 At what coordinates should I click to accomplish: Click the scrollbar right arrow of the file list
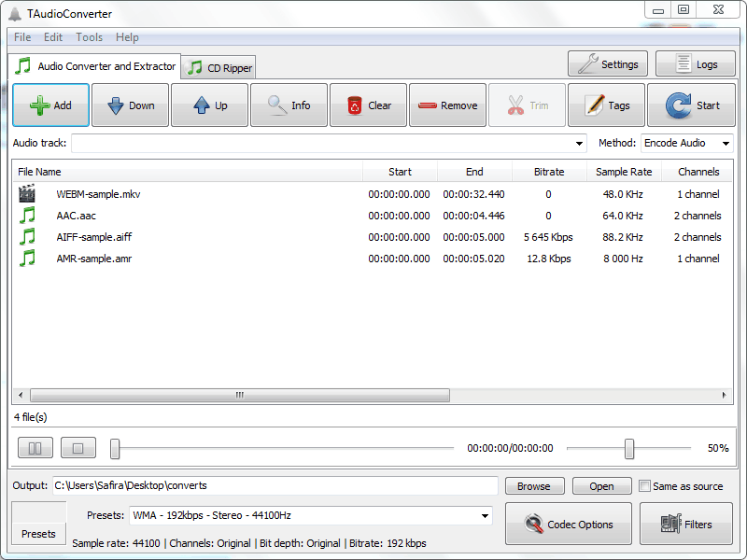coord(725,395)
